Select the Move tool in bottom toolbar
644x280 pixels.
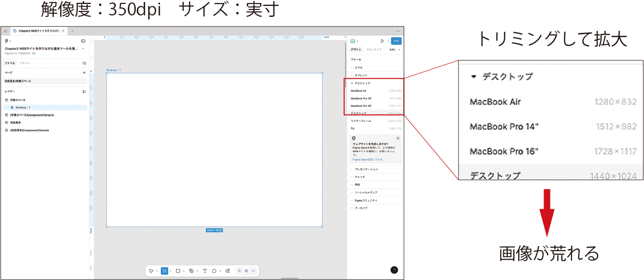151,271
